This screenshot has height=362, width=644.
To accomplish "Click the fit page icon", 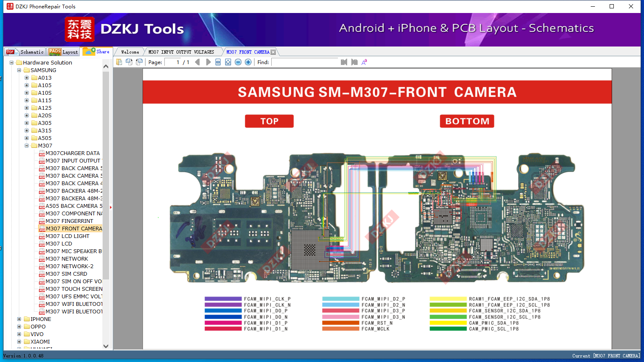I will pyautogui.click(x=228, y=62).
